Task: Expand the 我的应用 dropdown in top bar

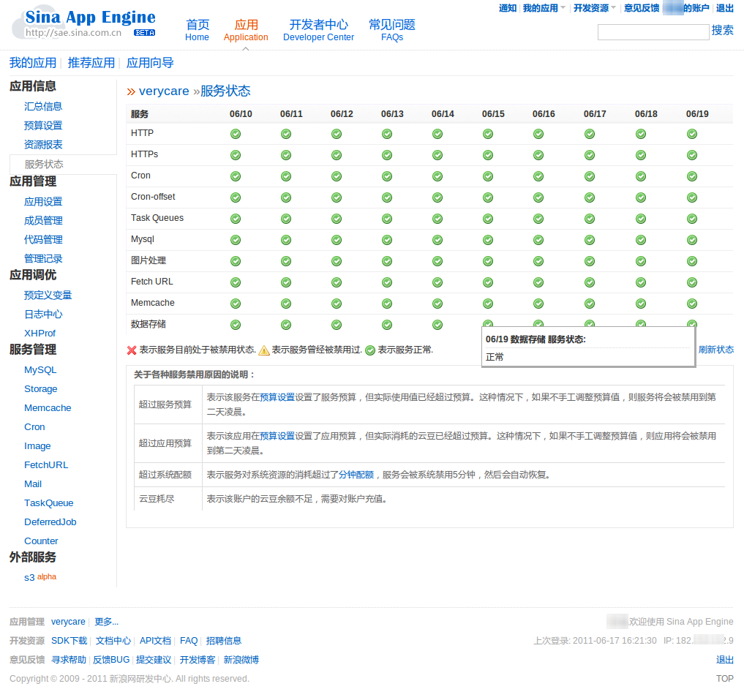Action: [x=544, y=8]
